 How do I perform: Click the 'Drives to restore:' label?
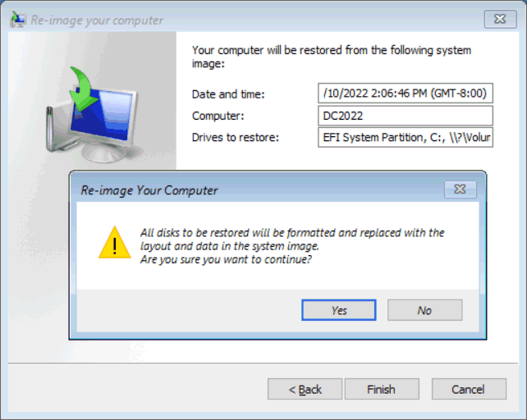coord(236,138)
